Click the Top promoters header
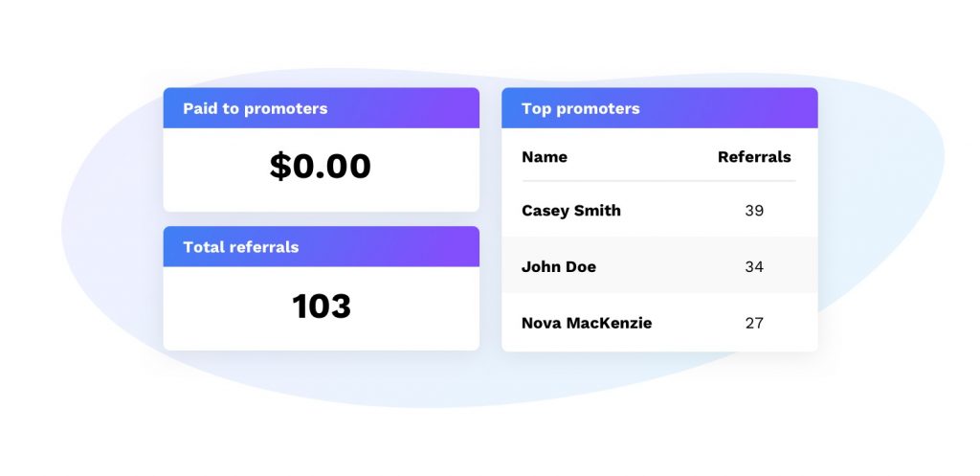This screenshot has height=476, width=980. point(581,108)
